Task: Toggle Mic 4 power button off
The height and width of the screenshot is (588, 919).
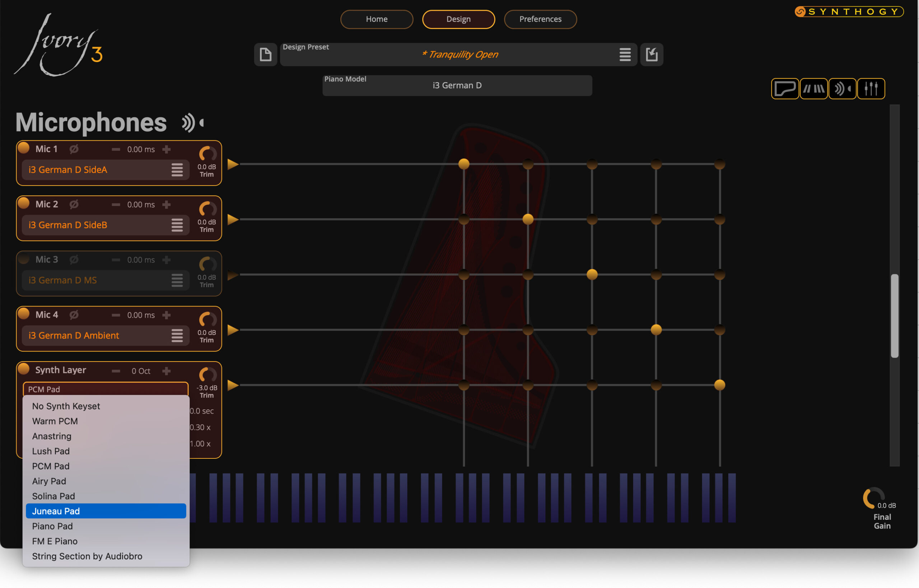Action: point(24,313)
